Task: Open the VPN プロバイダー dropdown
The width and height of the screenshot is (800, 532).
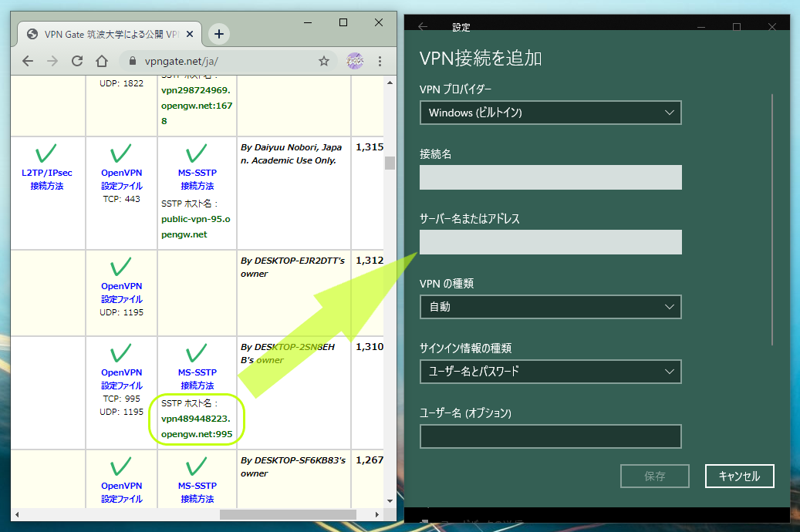Action: pos(551,113)
